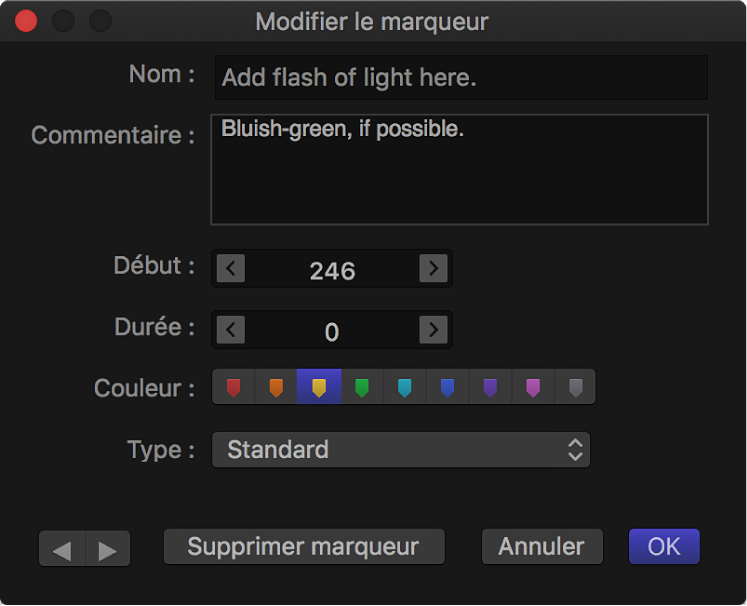Open the Type dropdown menu
This screenshot has width=747, height=606.
click(401, 450)
